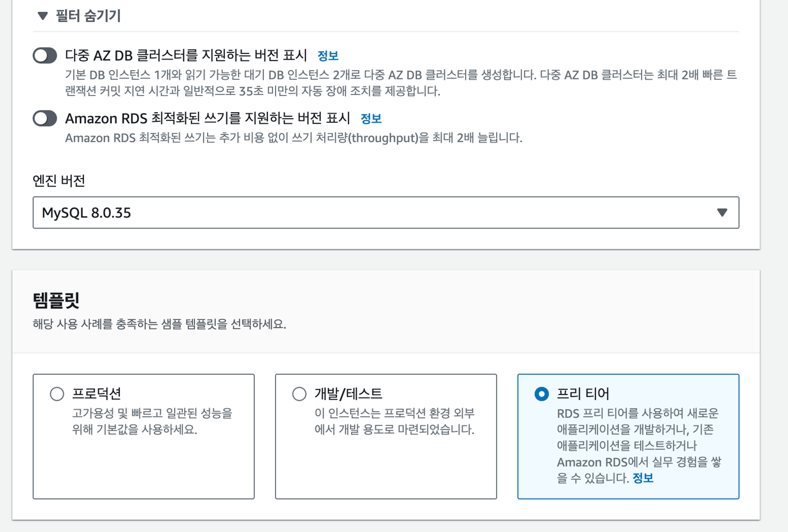Click the 다중 AZ DB 클러스터 toggle label

click(186, 56)
